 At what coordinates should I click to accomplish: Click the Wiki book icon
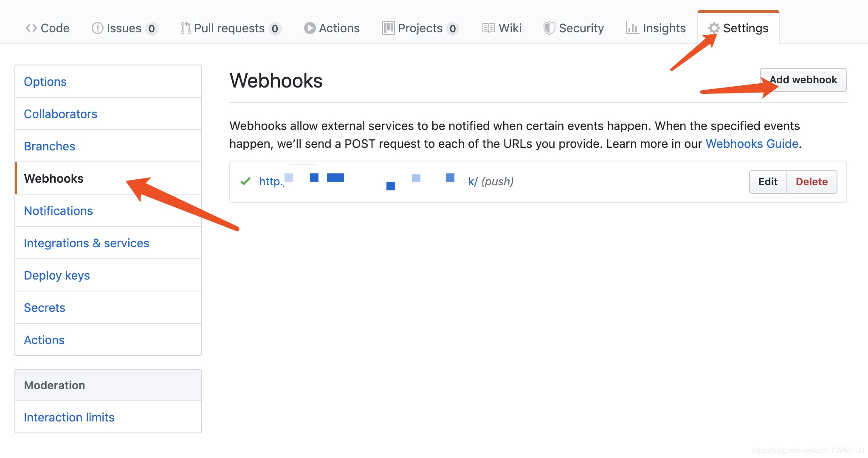pos(488,28)
